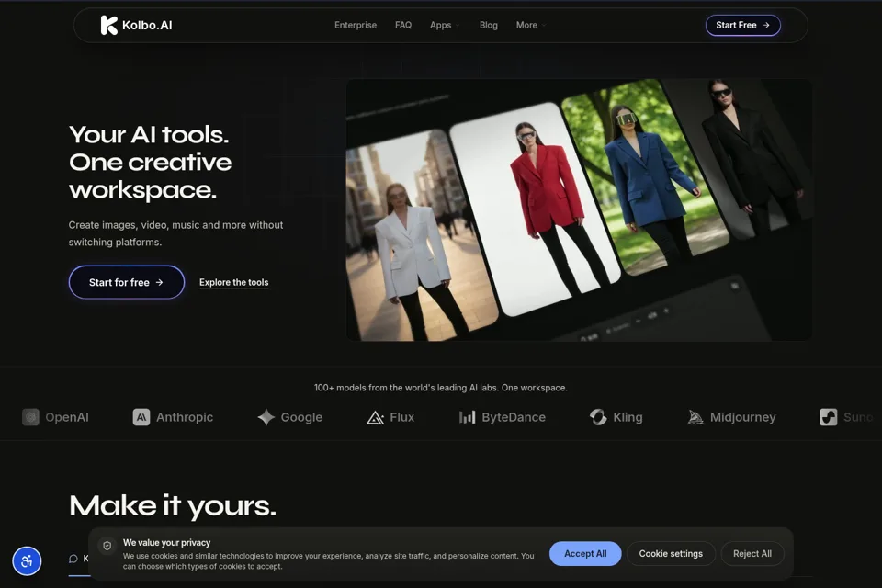Reject all cookies
Viewport: 882px width, 588px height.
tap(752, 554)
